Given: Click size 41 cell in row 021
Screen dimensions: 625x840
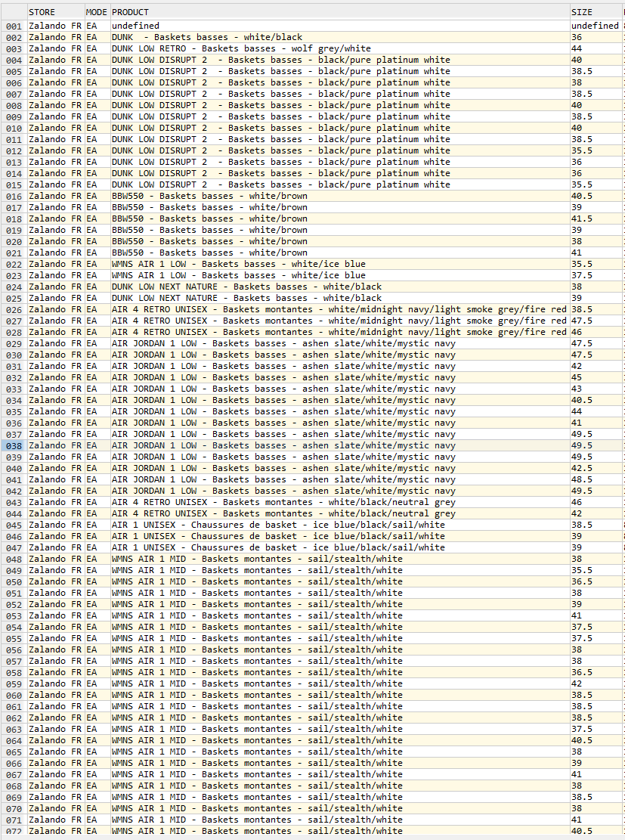Looking at the screenshot, I should (x=596, y=253).
